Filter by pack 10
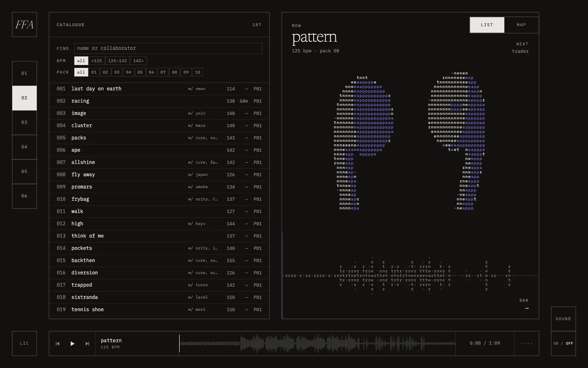 [198, 72]
